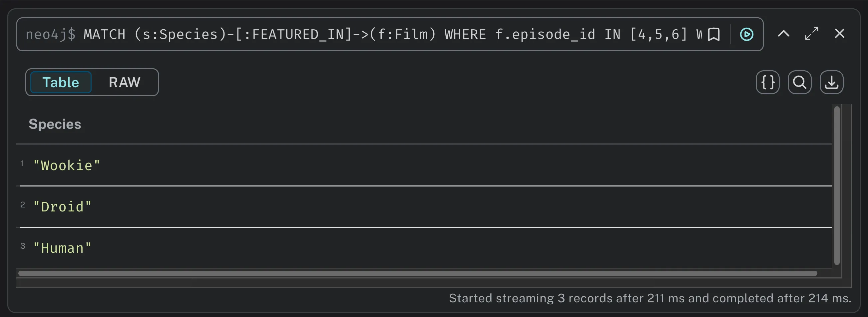Expand the result frame to fullscreen
The image size is (868, 317).
[811, 34]
